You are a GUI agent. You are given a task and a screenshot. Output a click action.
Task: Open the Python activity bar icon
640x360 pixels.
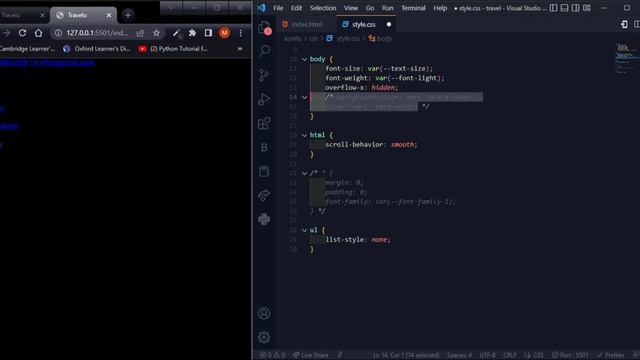264,220
